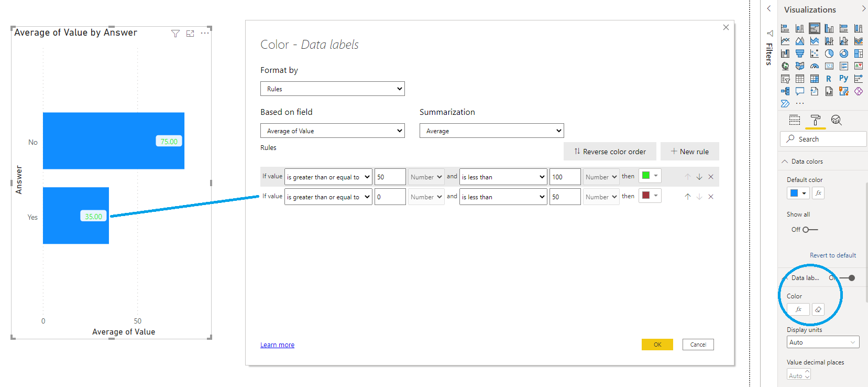The width and height of the screenshot is (868, 387).
Task: Select the Python visual icon
Action: pos(843,79)
